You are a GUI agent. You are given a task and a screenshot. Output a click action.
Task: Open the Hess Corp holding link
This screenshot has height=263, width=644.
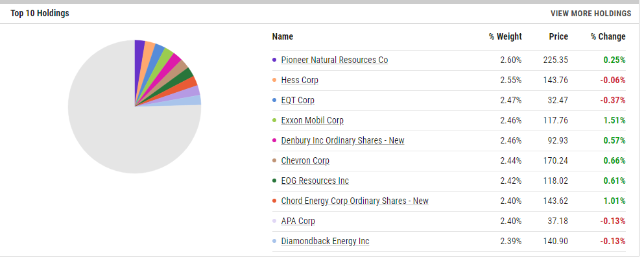click(x=300, y=80)
